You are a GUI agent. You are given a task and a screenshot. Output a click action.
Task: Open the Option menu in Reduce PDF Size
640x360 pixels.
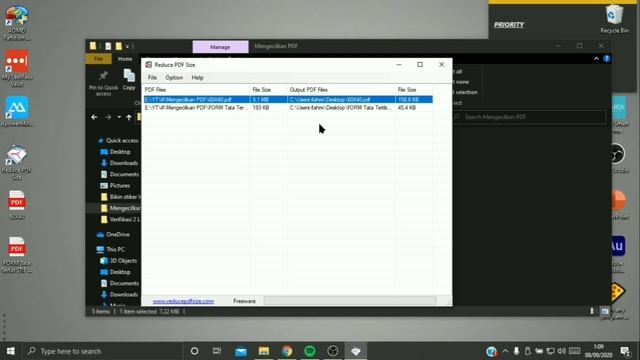[x=174, y=78]
